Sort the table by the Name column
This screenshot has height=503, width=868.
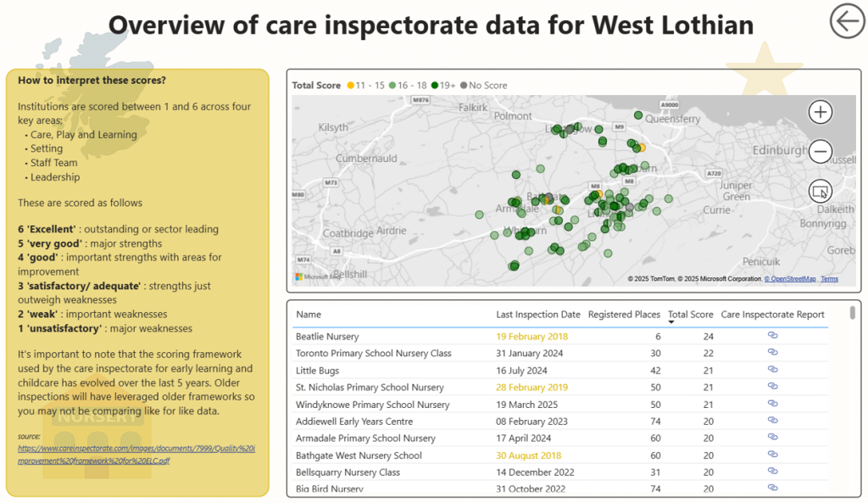pos(309,314)
